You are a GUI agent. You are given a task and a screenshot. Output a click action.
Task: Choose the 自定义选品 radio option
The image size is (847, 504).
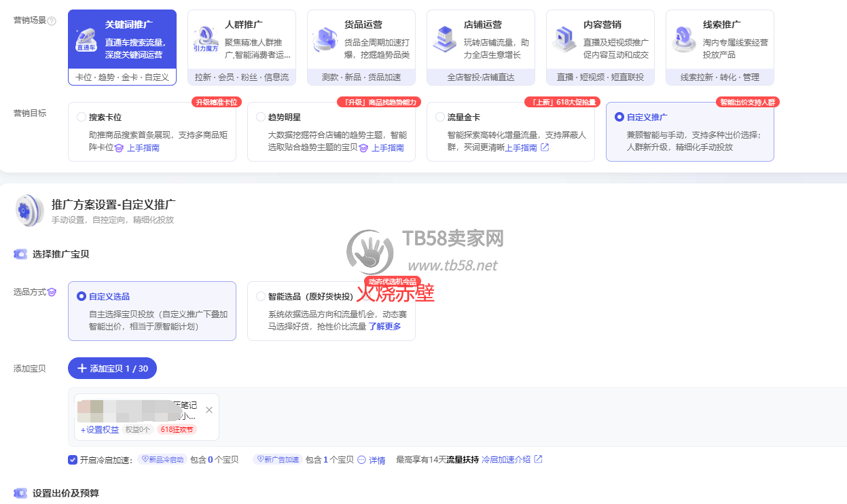pyautogui.click(x=82, y=296)
